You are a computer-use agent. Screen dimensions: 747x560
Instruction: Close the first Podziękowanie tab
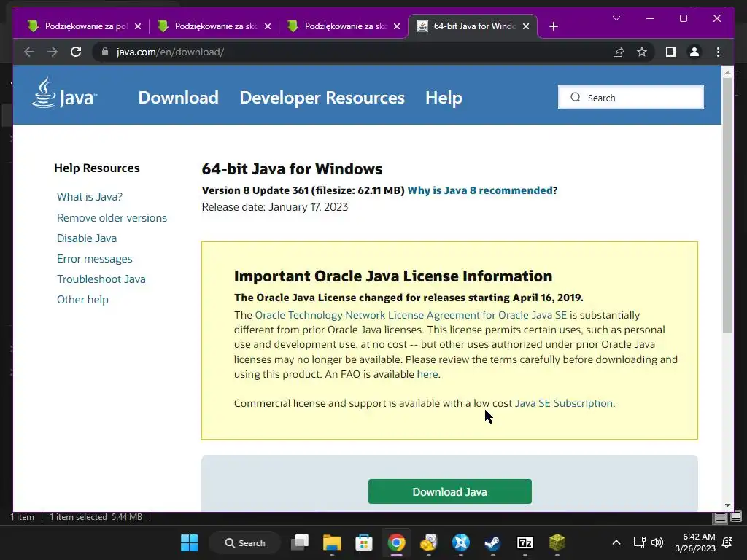(138, 26)
